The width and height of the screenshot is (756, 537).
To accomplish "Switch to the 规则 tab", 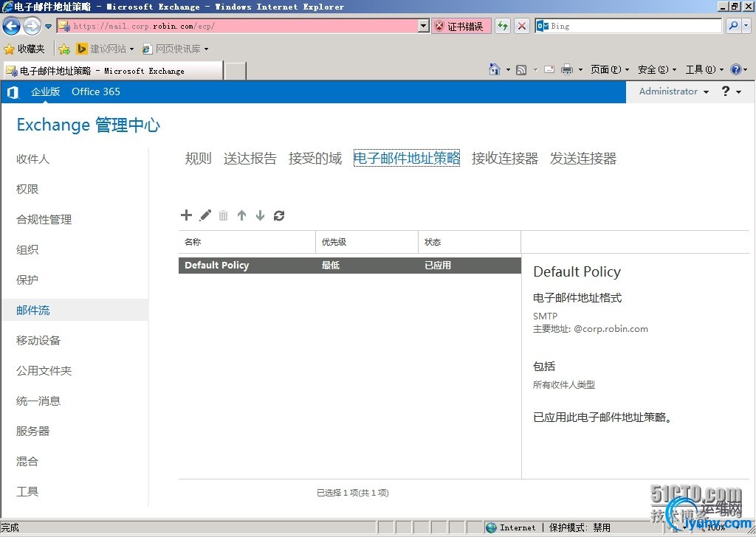I will [x=198, y=159].
